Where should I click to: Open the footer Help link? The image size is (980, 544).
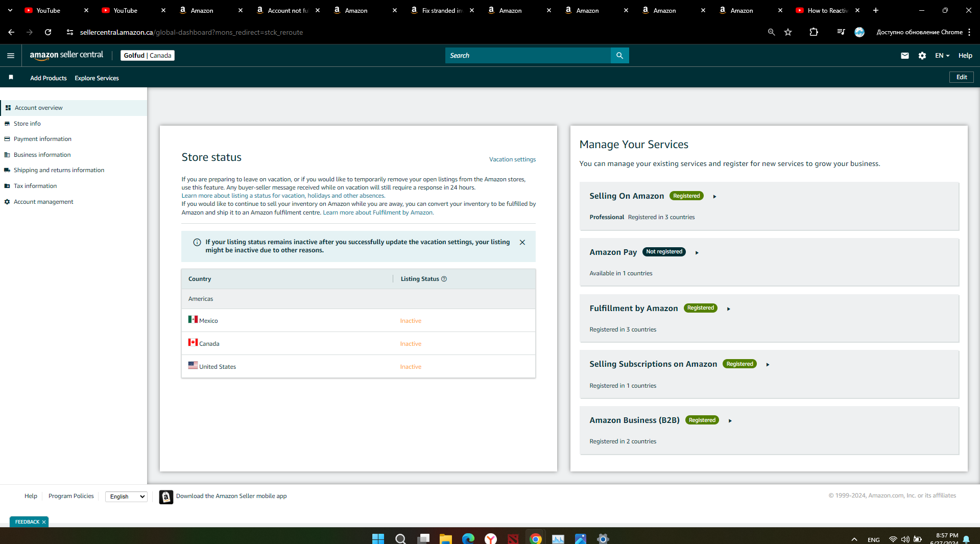(31, 496)
